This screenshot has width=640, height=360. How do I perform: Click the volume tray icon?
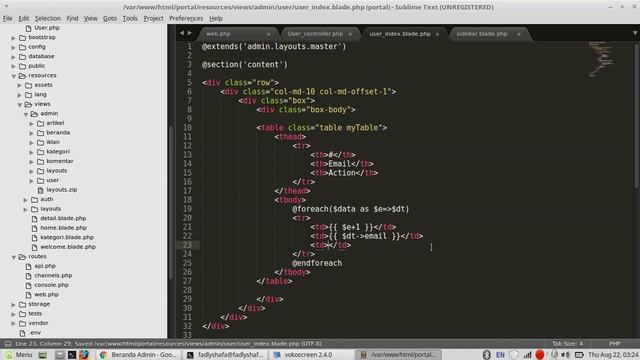click(x=566, y=355)
